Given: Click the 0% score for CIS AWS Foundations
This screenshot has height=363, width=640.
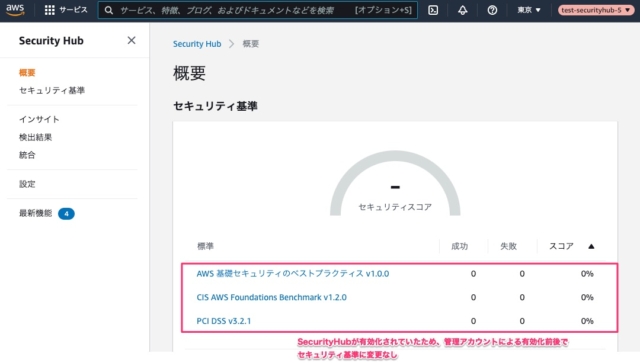Looking at the screenshot, I should pos(587,297).
